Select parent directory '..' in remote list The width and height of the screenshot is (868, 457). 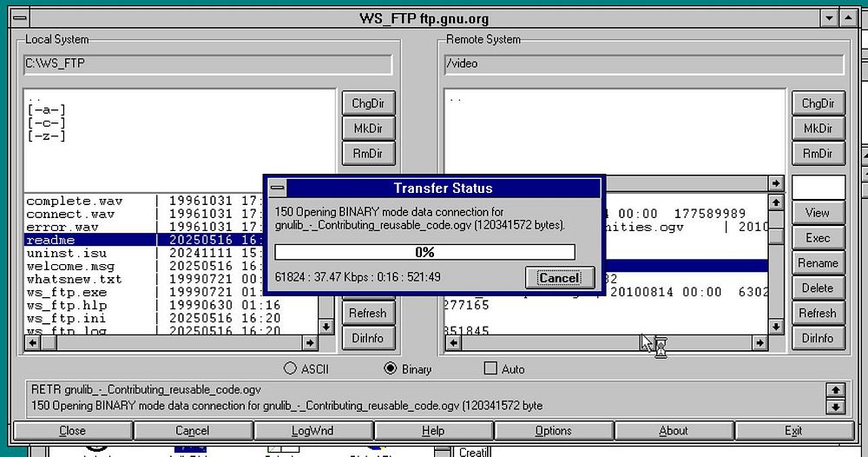click(x=456, y=100)
